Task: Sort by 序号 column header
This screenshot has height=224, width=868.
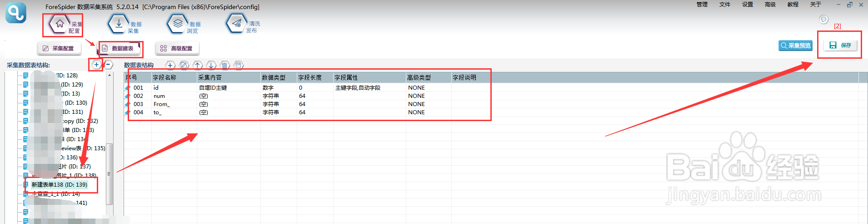Action: pyautogui.click(x=138, y=77)
